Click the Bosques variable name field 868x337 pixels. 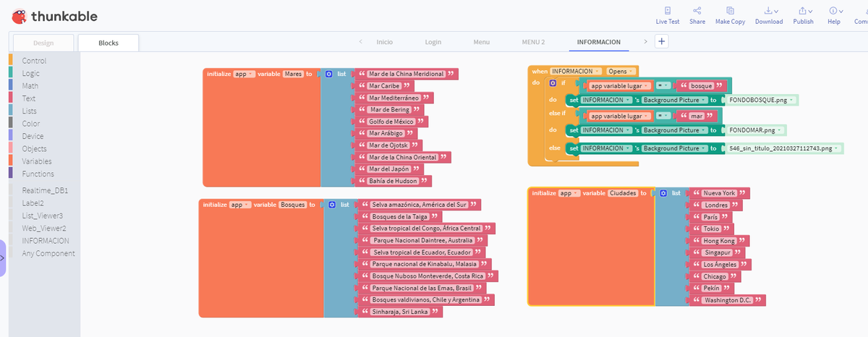point(293,205)
